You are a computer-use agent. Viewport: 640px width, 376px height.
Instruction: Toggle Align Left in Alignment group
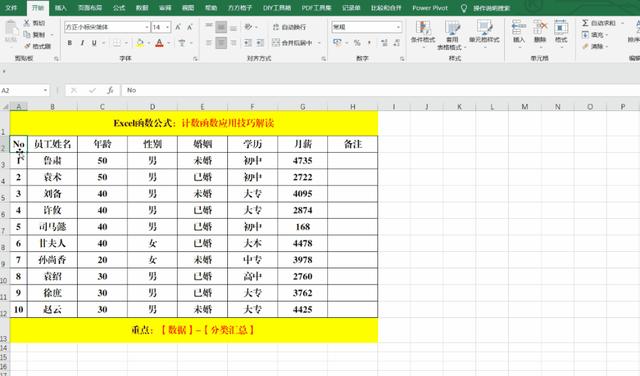[x=209, y=42]
